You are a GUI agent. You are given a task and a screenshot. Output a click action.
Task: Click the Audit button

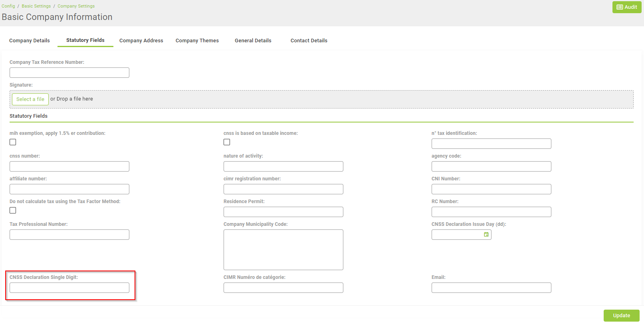(626, 7)
